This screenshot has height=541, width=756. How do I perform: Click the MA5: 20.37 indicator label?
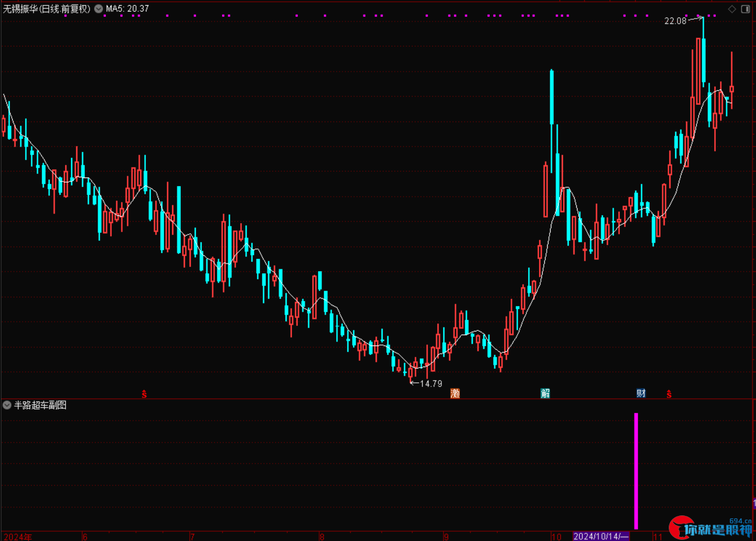point(127,9)
